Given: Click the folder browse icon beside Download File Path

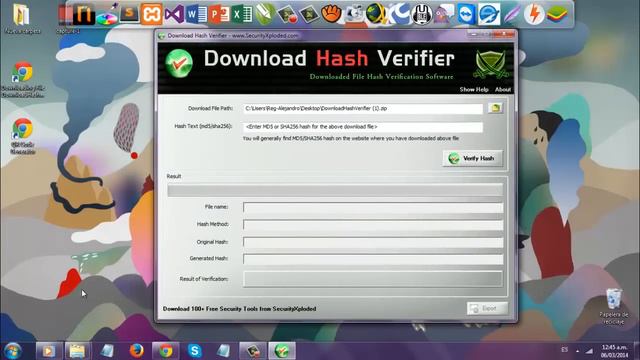Looking at the screenshot, I should click(496, 108).
